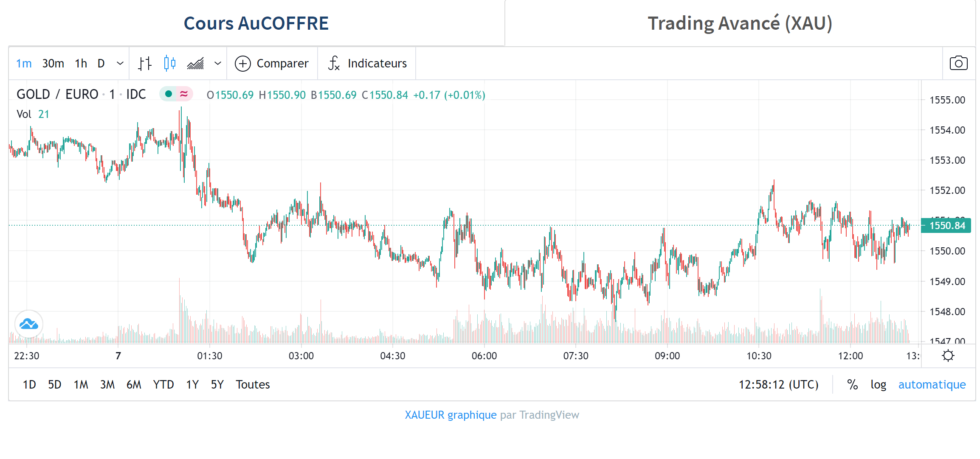Select the 5D date range button
The height and width of the screenshot is (459, 980).
pyautogui.click(x=54, y=385)
